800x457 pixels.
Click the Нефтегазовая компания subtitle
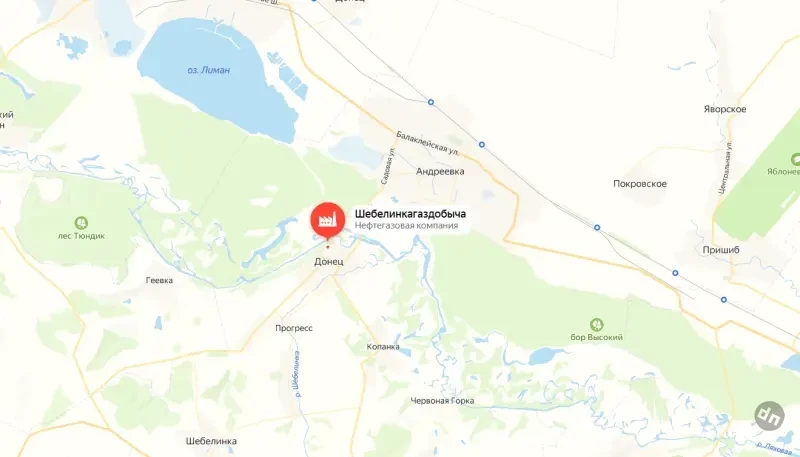(406, 225)
